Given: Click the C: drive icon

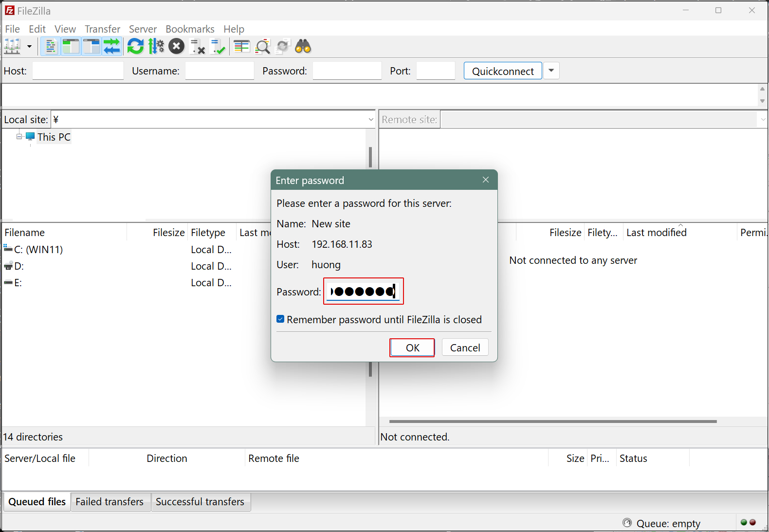Looking at the screenshot, I should [8, 249].
